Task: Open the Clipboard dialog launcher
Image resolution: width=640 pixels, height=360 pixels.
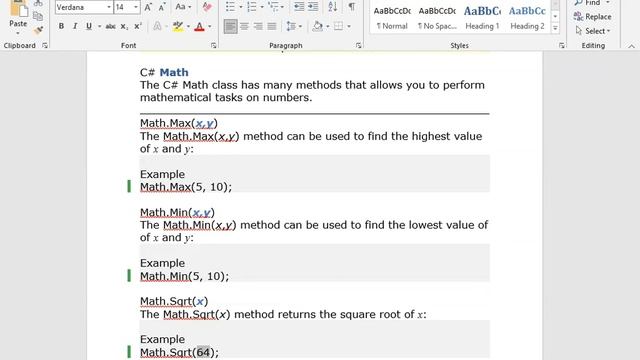Action: point(45,46)
